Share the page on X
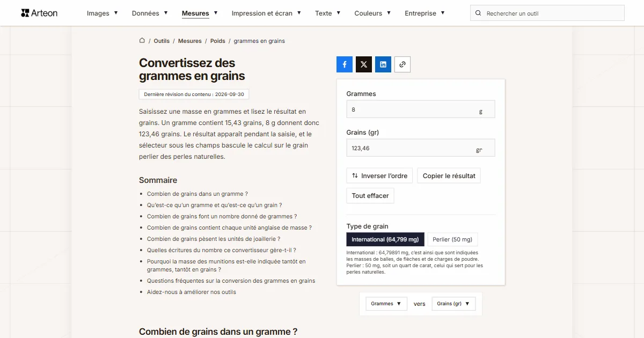The height and width of the screenshot is (338, 644). pos(364,64)
